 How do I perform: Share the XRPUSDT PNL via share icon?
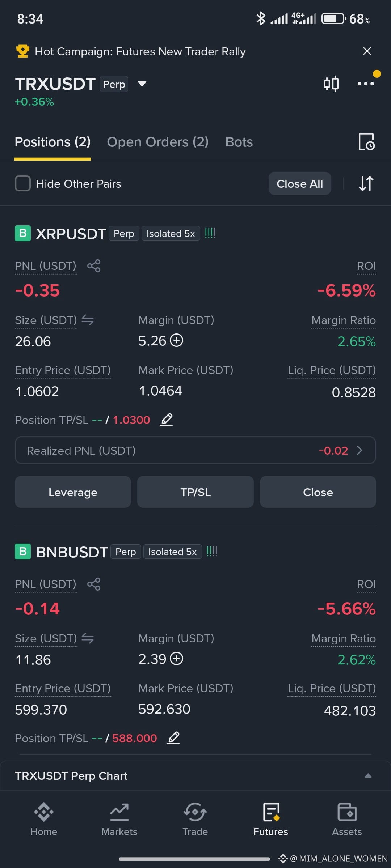(x=94, y=266)
